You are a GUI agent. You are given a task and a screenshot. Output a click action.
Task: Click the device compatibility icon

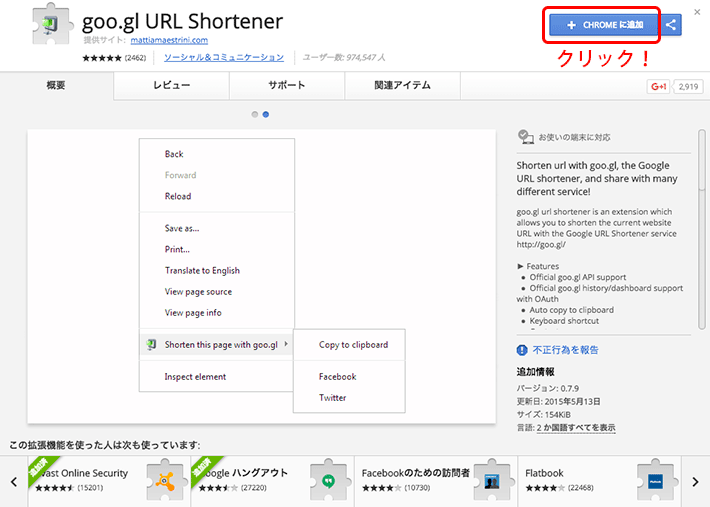525,137
